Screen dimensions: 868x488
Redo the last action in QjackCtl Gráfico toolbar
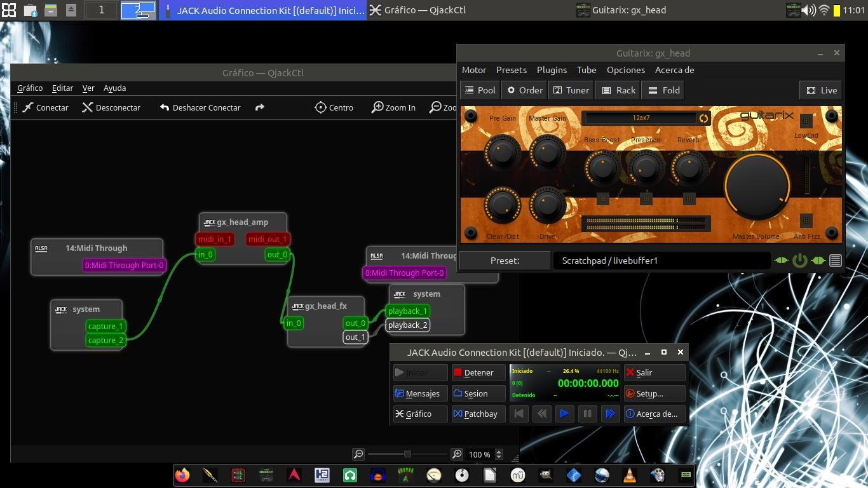[x=259, y=107]
